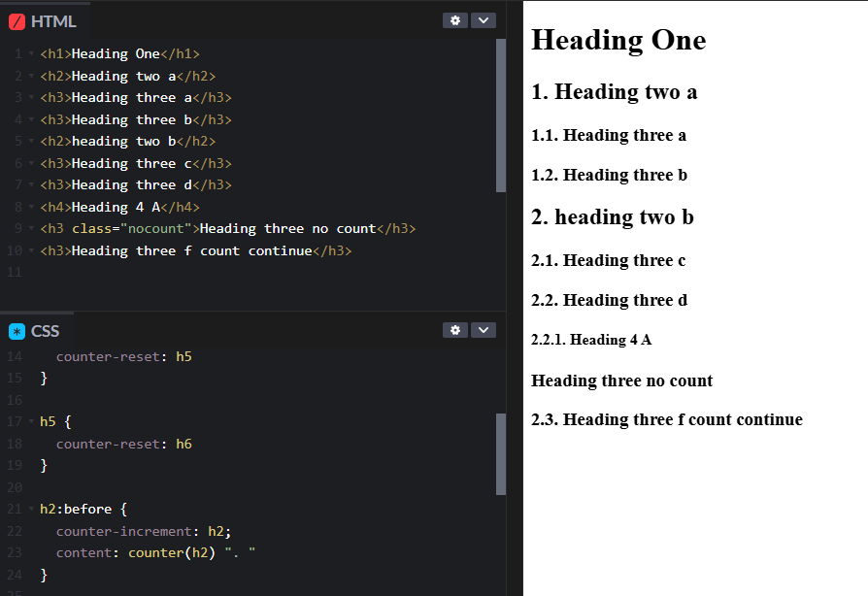This screenshot has width=868, height=596.
Task: Click the Heading One text in the preview
Action: 618,41
